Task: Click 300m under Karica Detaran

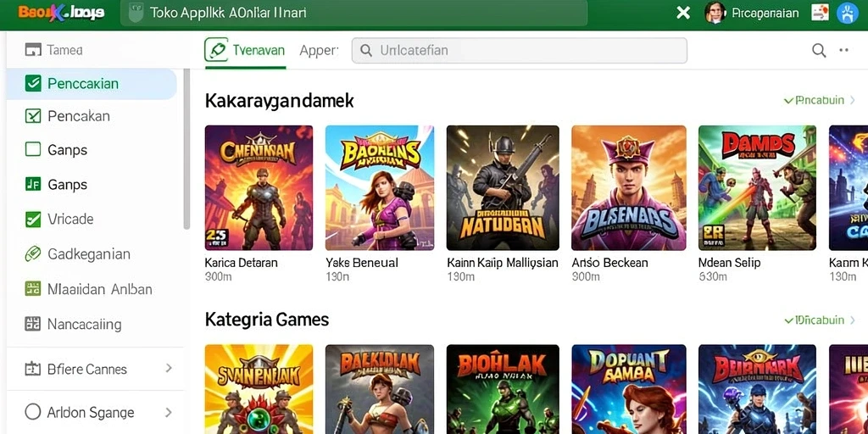Action: 218,276
